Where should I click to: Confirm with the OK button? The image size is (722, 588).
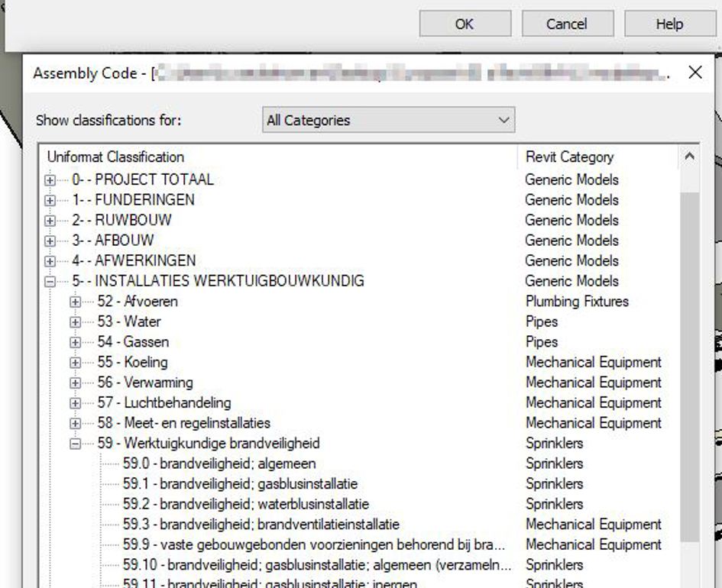(465, 24)
